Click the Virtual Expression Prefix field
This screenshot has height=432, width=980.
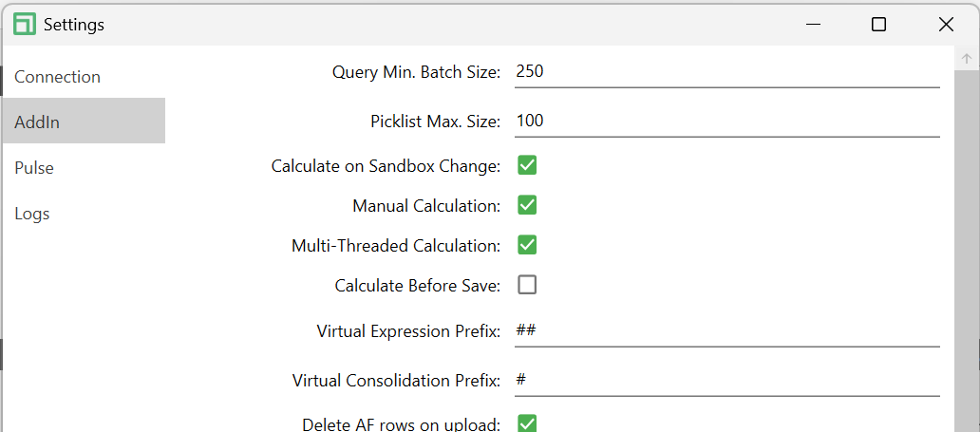point(726,330)
